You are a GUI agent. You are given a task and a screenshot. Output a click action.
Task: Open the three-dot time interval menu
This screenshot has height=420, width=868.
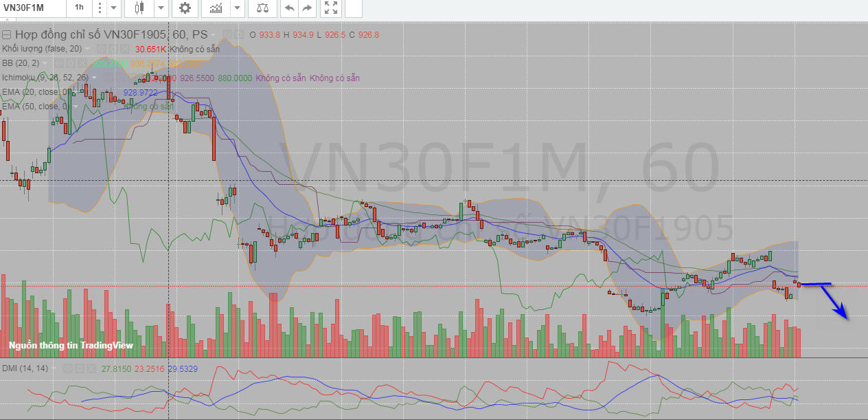(x=100, y=8)
